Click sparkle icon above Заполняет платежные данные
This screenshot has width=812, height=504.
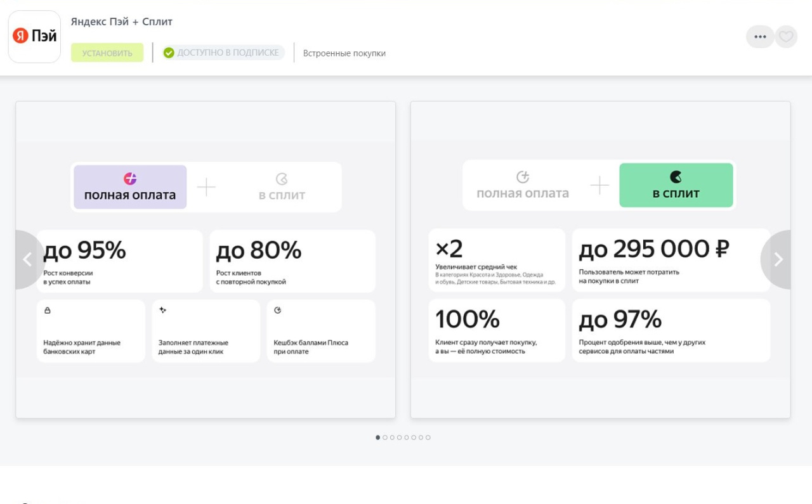pyautogui.click(x=162, y=310)
